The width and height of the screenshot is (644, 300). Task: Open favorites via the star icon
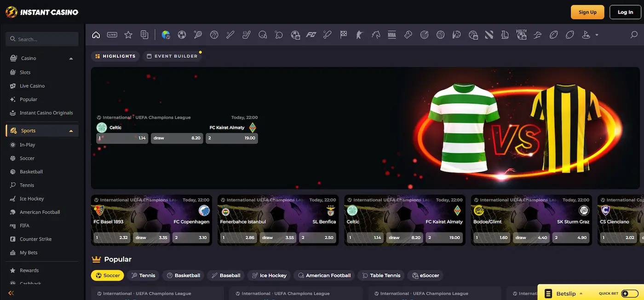coord(128,35)
